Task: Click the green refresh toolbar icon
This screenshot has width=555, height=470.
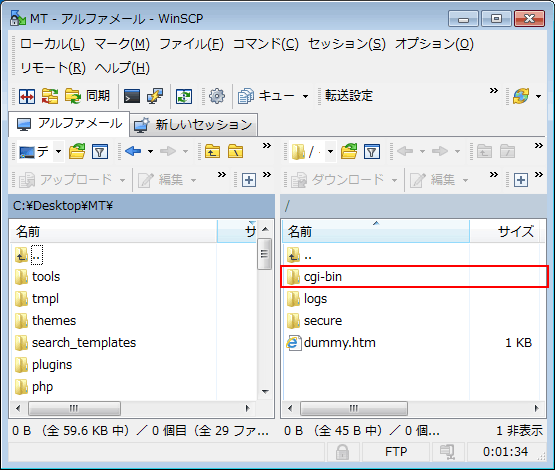Action: 184,96
